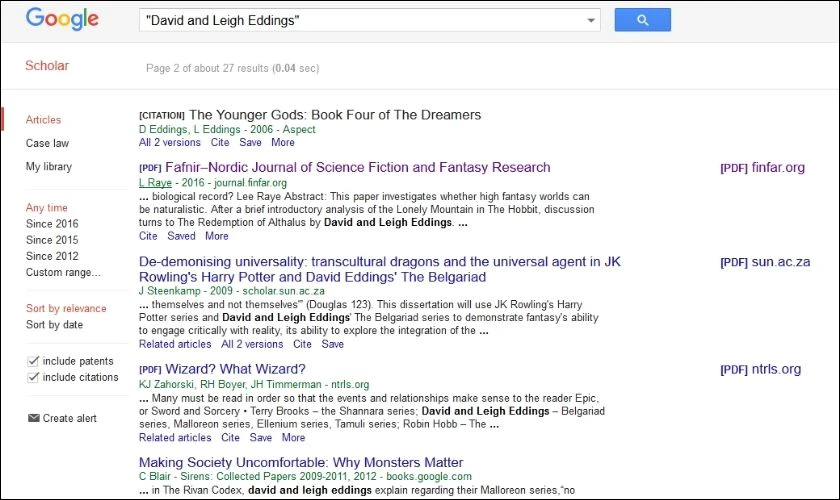The height and width of the screenshot is (500, 840).
Task: Open the Google logo homepage link
Action: pyautogui.click(x=62, y=19)
